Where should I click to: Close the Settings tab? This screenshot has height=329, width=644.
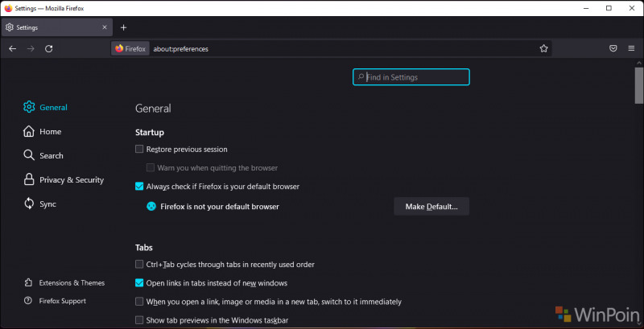pos(105,27)
